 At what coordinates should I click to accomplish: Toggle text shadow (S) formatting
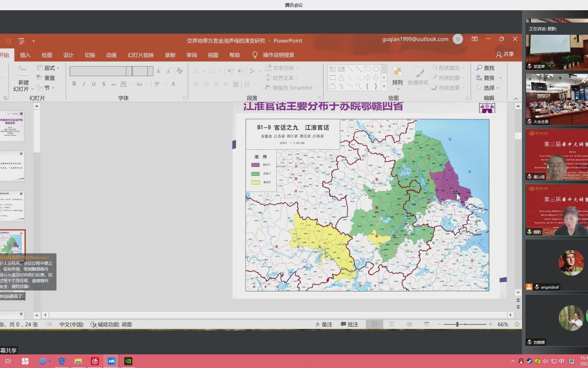[x=103, y=84]
